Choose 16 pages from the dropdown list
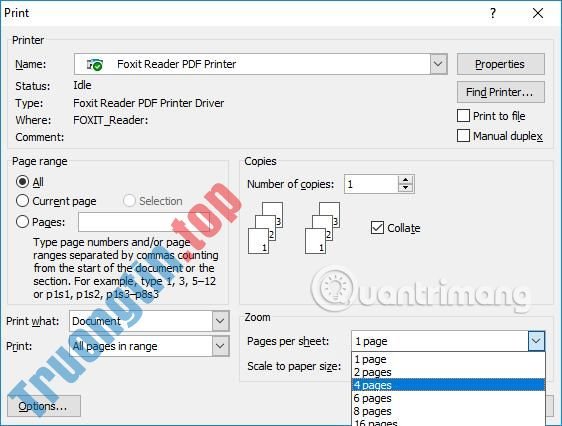Image resolution: width=562 pixels, height=426 pixels. pyautogui.click(x=448, y=422)
